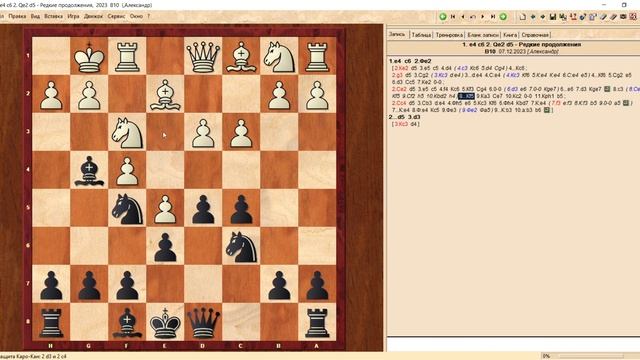Create new game with blank page icon
Viewport: 640px width, 360px height.
523,17
